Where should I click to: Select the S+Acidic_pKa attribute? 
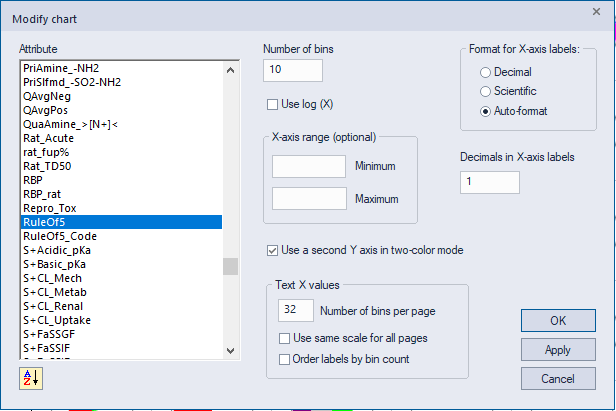121,250
